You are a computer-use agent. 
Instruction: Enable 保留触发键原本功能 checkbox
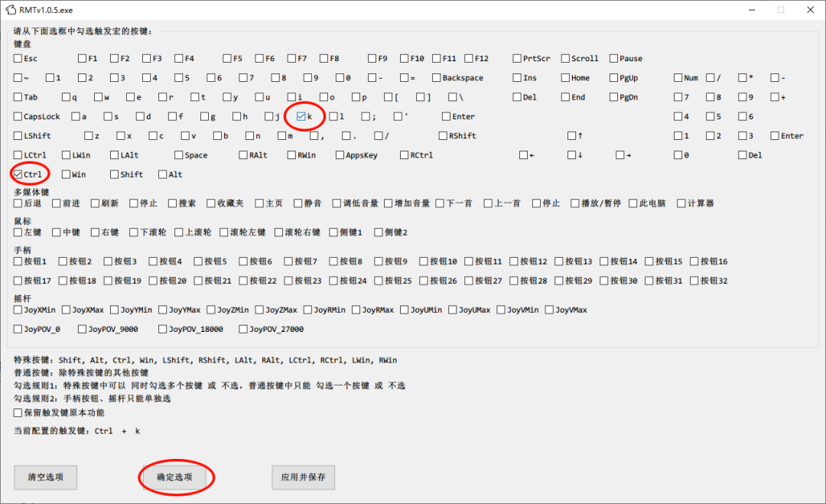18,413
